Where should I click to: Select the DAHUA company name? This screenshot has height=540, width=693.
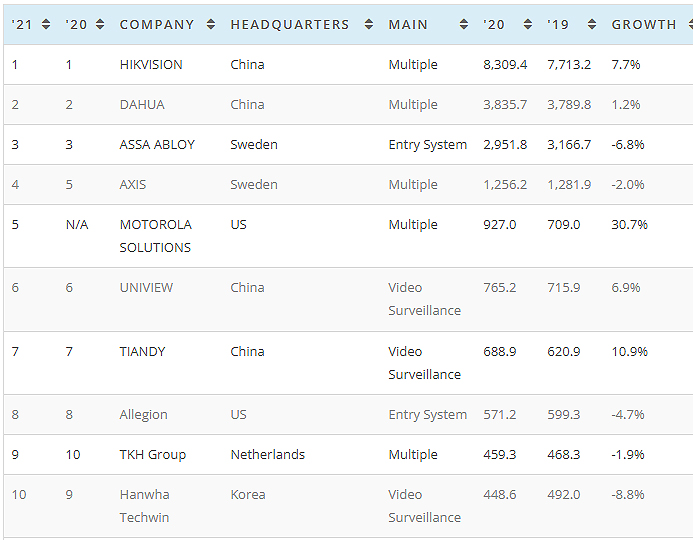142,104
